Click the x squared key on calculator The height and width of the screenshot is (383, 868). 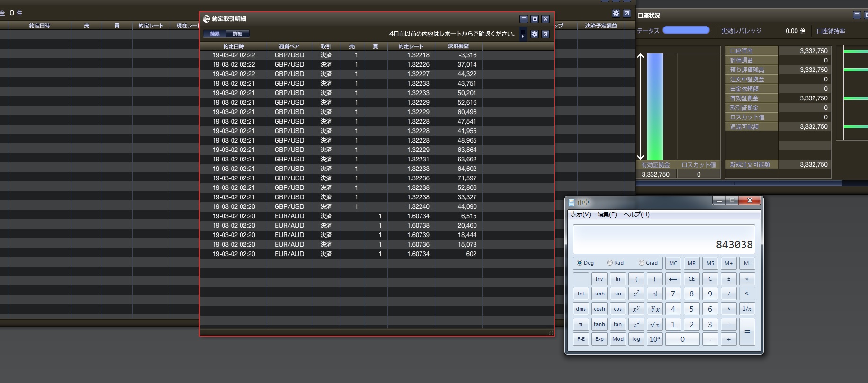pyautogui.click(x=636, y=294)
